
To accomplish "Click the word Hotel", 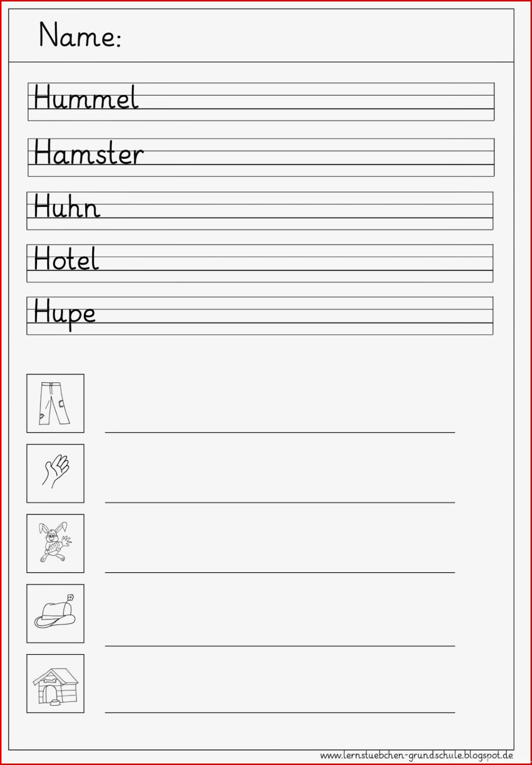I will (x=66, y=258).
